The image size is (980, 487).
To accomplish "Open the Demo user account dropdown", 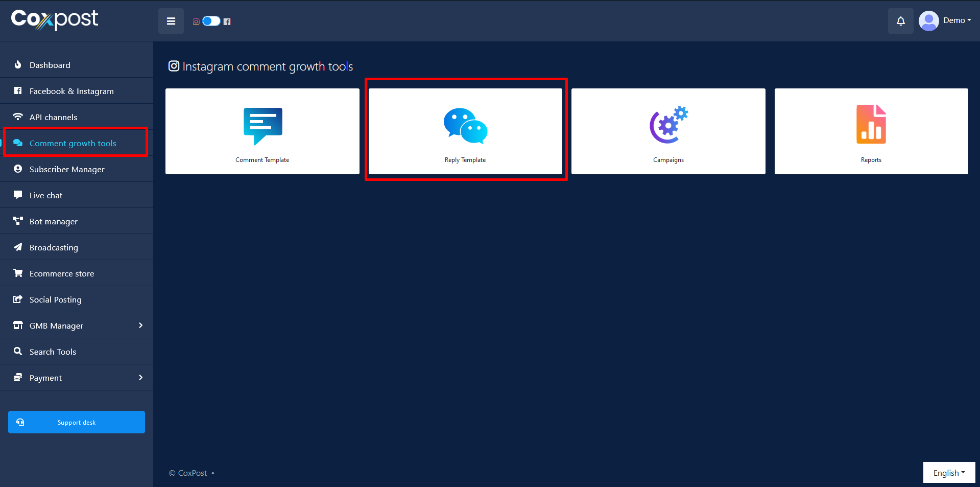I will pyautogui.click(x=945, y=20).
